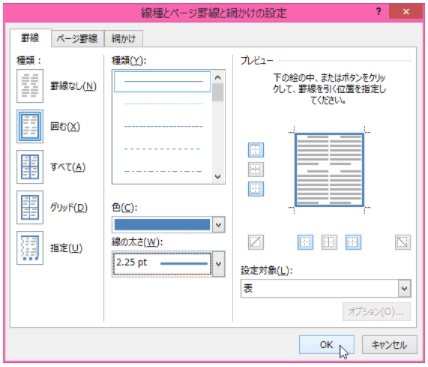Click the キャンセル button

click(389, 345)
